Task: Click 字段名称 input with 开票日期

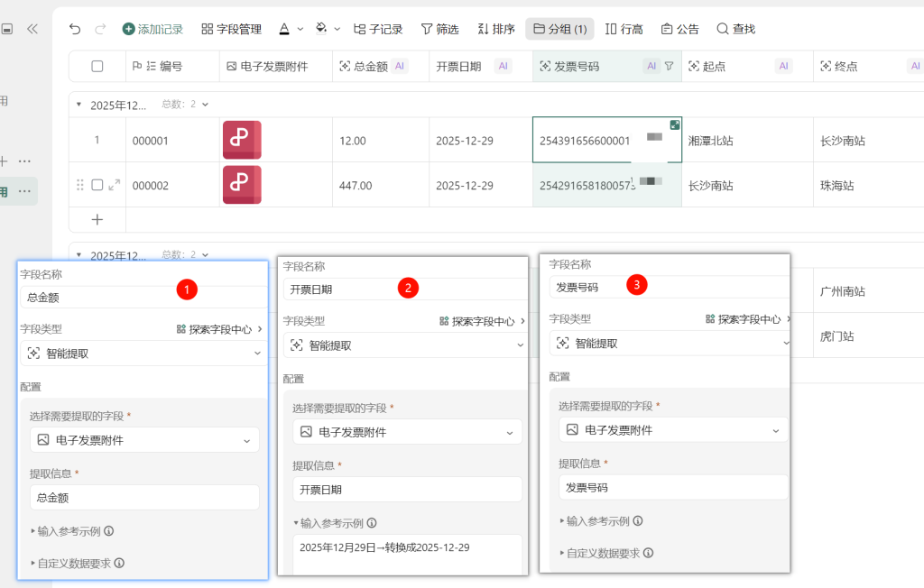Action: (x=405, y=289)
